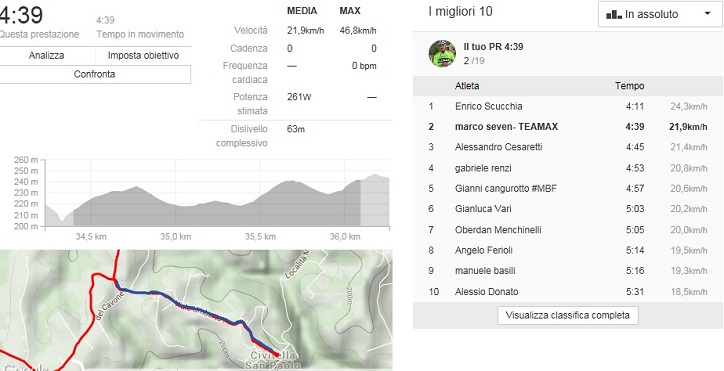
Task: Click the red endpoint marker at Civitella San Paolo
Action: [276, 354]
